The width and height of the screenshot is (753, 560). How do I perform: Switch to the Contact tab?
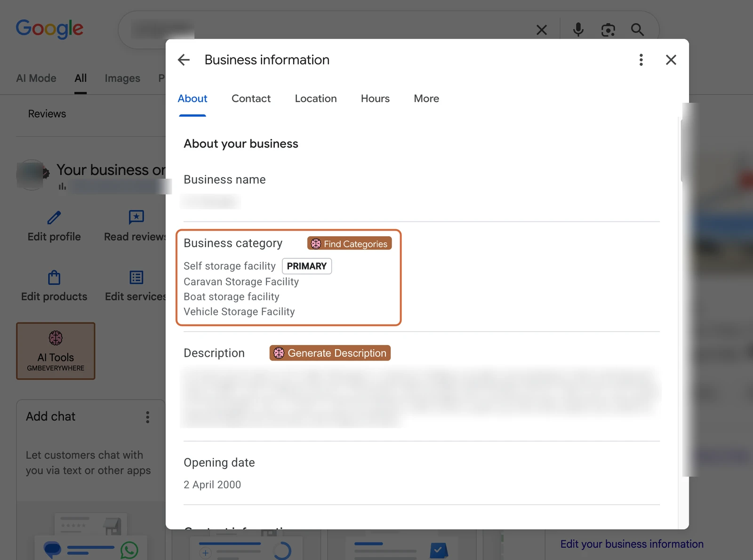251,99
